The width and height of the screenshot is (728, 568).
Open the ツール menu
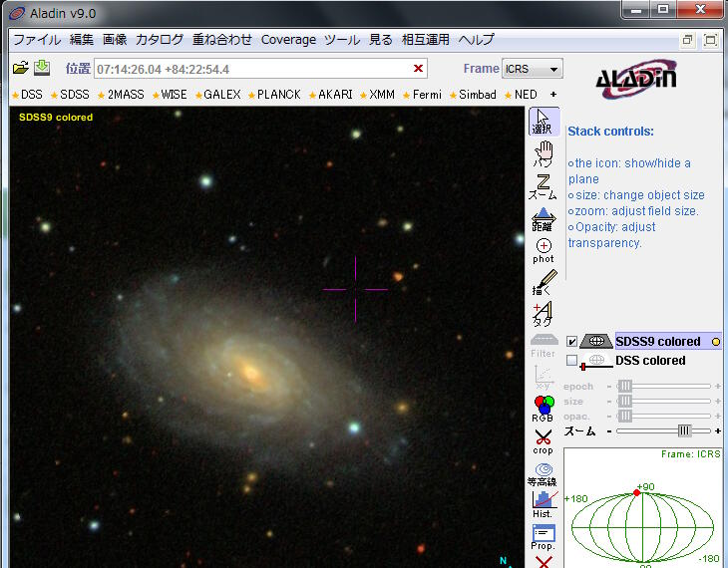(342, 40)
